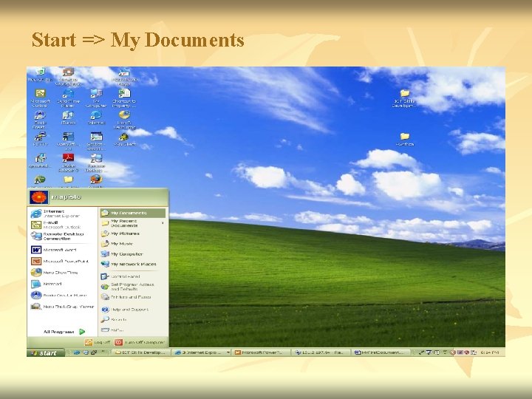Open My Pictures from Start menu
The height and width of the screenshot is (399, 532).
[x=133, y=233]
